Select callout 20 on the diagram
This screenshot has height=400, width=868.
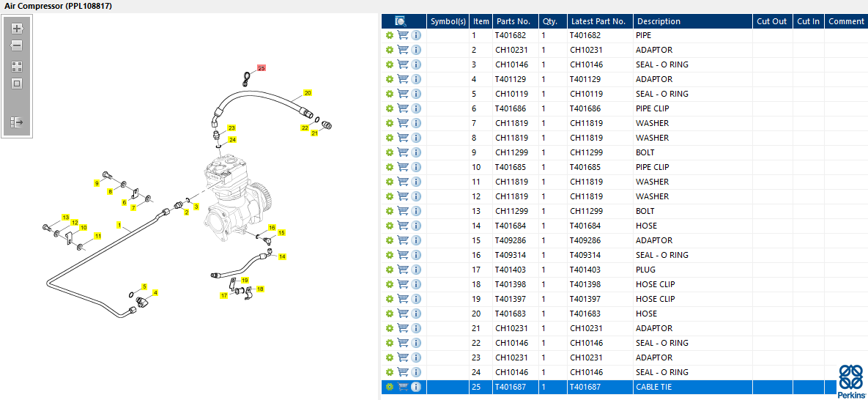coord(308,92)
